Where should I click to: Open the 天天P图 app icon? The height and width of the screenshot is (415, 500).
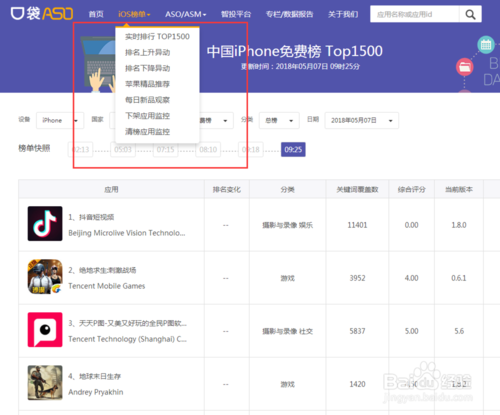pos(45,329)
